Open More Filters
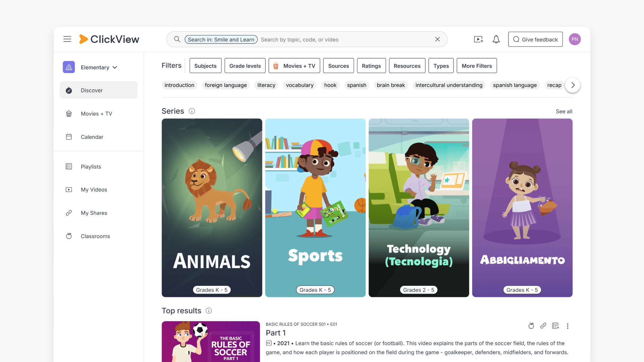Screen dimensions: 644x362 point(477,66)
